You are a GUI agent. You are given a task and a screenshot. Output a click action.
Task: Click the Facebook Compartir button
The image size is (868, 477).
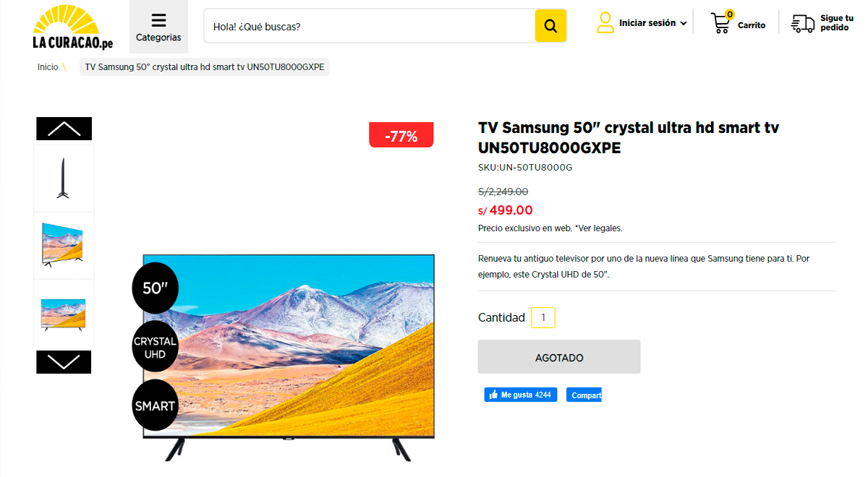tap(584, 395)
